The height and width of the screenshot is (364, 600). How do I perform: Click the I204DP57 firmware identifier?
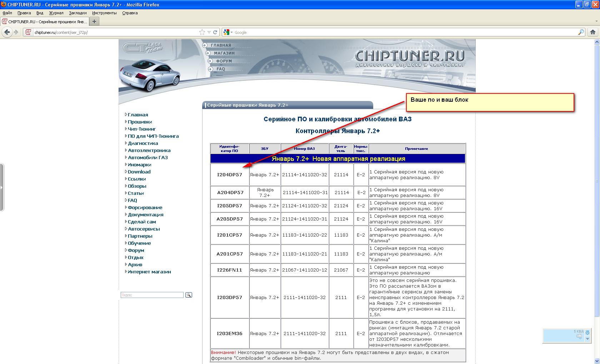coord(230,175)
